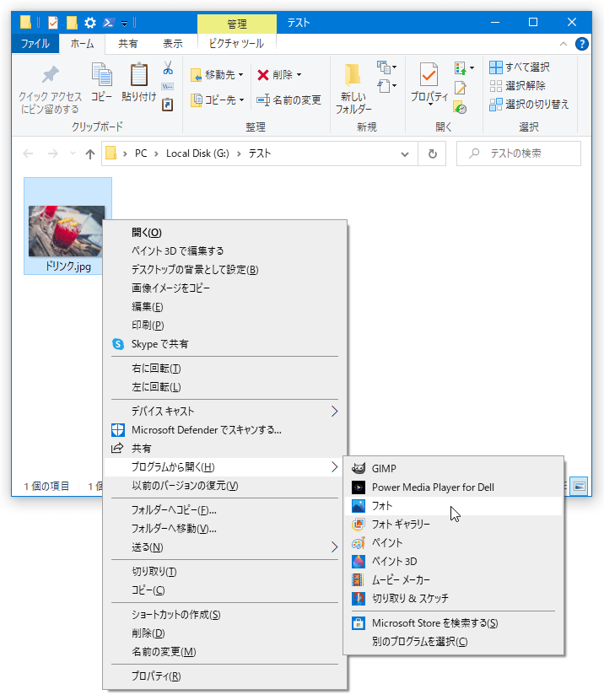Select the ドリンク.jpg thumbnail
This screenshot has height=700, width=604.
coord(67,231)
